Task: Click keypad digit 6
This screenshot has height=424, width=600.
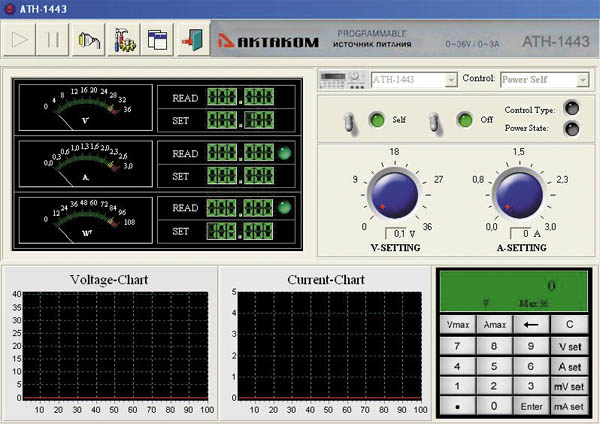Action: (531, 367)
